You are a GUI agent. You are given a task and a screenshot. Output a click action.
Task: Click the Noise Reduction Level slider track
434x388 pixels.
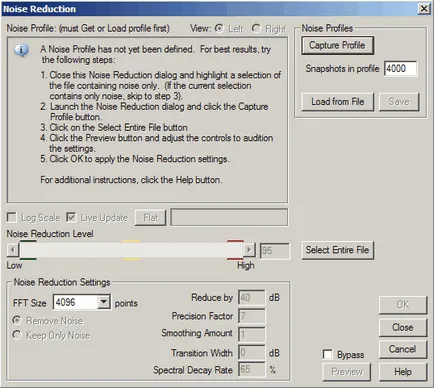click(131, 250)
